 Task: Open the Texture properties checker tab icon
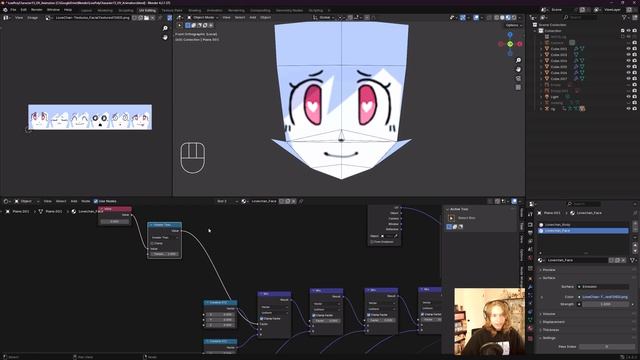(530, 338)
